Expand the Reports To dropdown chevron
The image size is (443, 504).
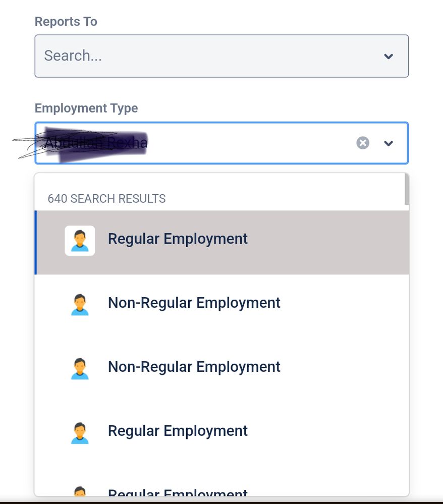(389, 56)
